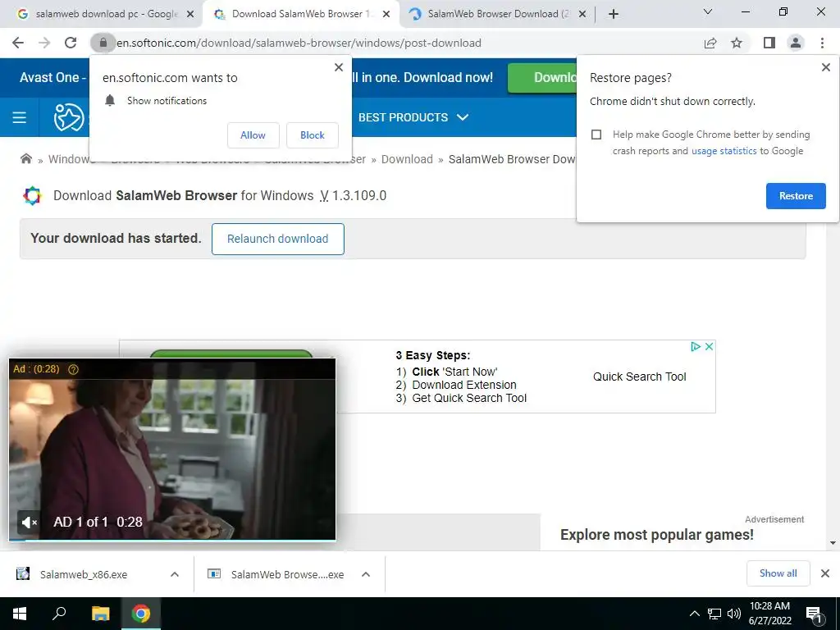The height and width of the screenshot is (630, 840).
Task: Block notifications from en.softonic.com
Action: (x=313, y=135)
